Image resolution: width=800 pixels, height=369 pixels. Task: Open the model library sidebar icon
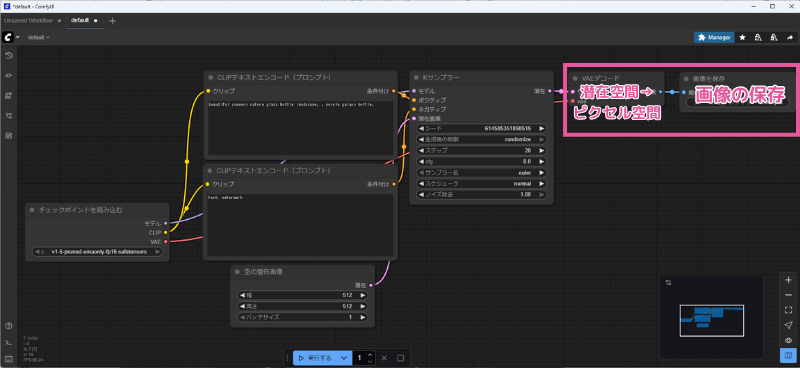8,95
